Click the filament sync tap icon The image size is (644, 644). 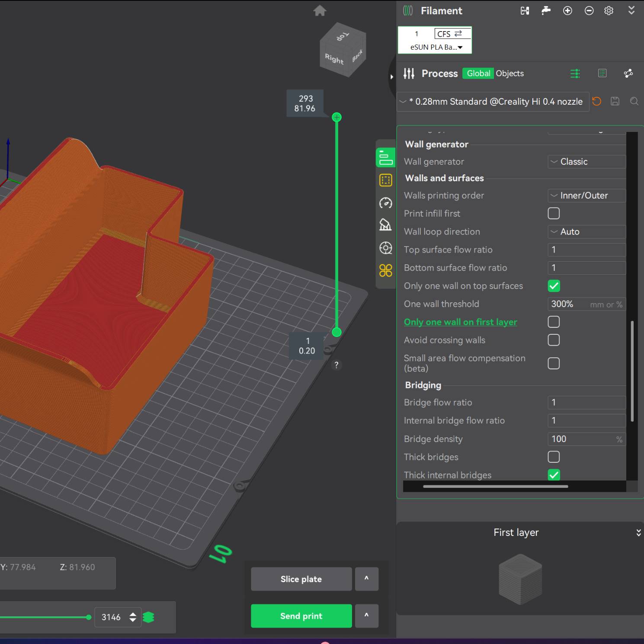(x=545, y=10)
